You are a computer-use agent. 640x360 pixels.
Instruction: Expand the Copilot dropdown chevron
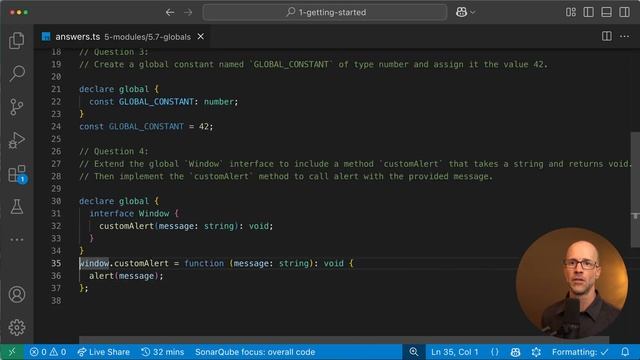(x=473, y=12)
